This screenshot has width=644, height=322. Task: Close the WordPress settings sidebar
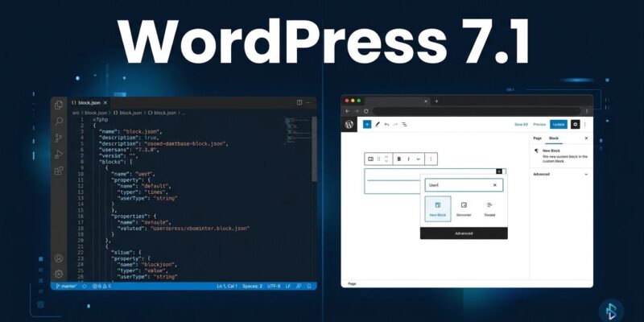click(586, 138)
